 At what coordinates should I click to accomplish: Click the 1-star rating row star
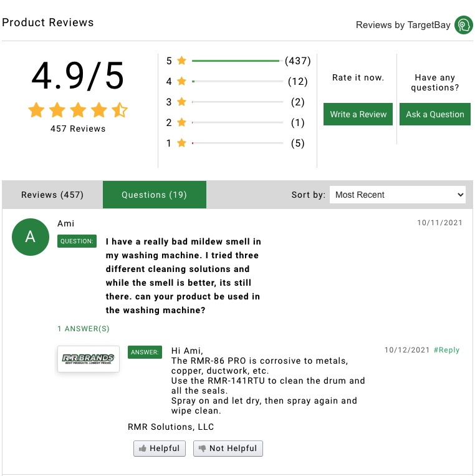point(181,143)
